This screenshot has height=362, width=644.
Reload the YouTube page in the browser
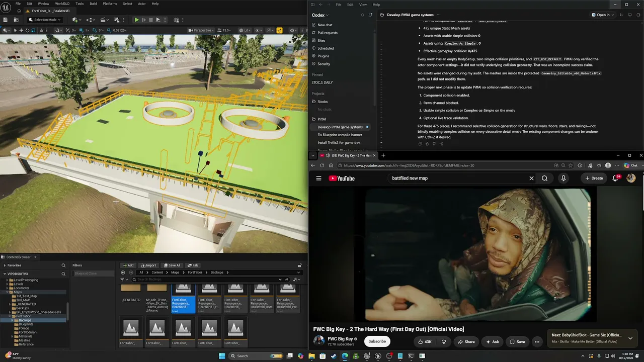(322, 165)
